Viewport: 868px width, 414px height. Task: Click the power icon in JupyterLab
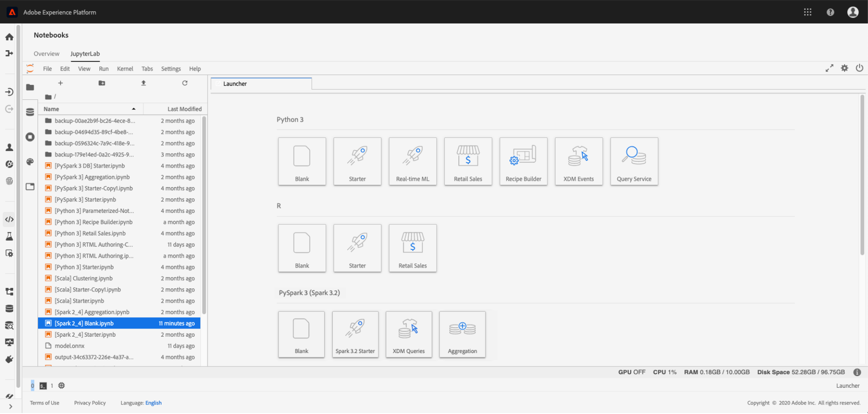(859, 68)
